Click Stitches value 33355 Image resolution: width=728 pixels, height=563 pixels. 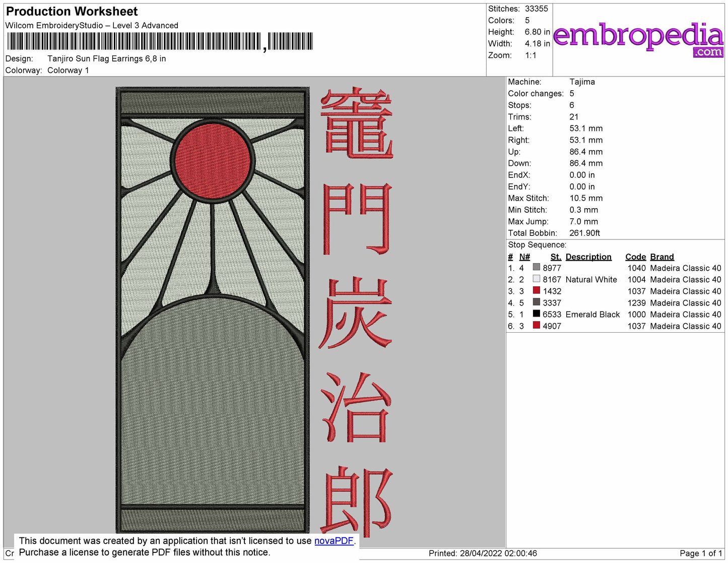click(x=537, y=9)
